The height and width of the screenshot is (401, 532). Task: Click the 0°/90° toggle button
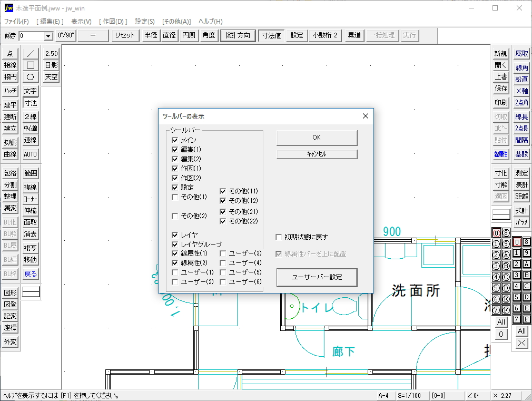[66, 35]
